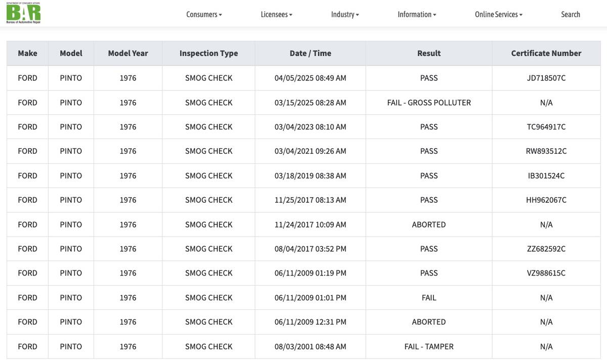This screenshot has width=607, height=364.
Task: Expand the Information menu
Action: [416, 15]
